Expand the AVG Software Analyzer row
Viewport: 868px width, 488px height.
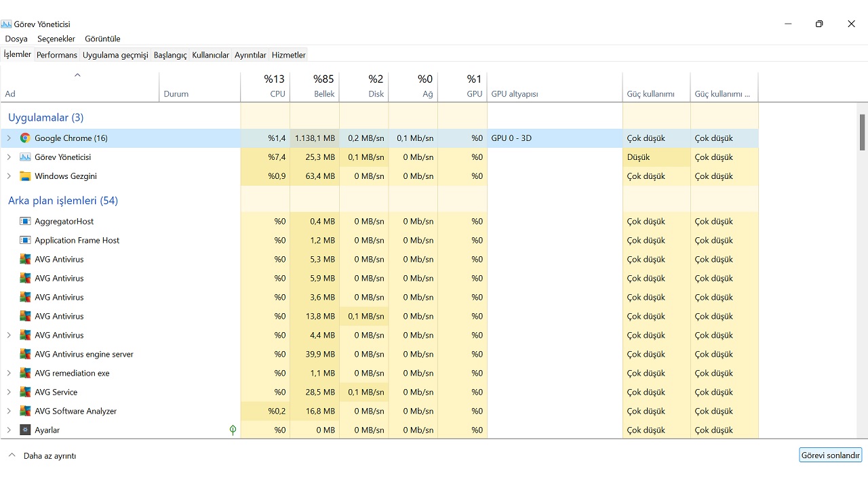pos(9,411)
